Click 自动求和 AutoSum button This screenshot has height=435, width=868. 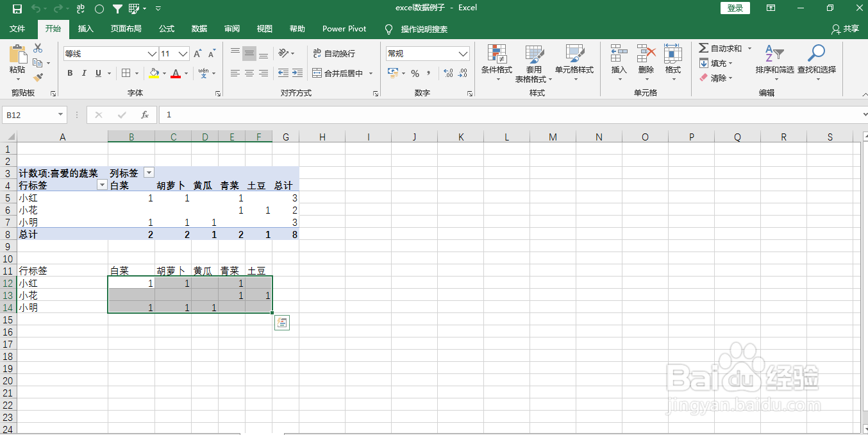point(721,48)
